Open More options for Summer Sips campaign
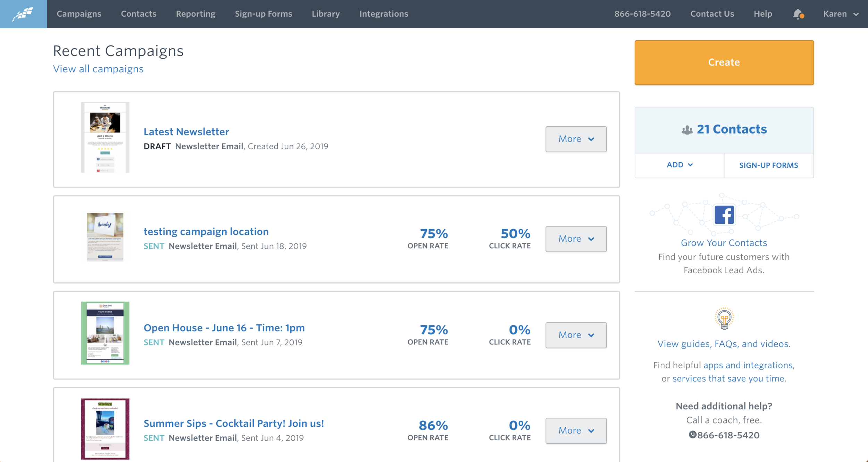 576,430
